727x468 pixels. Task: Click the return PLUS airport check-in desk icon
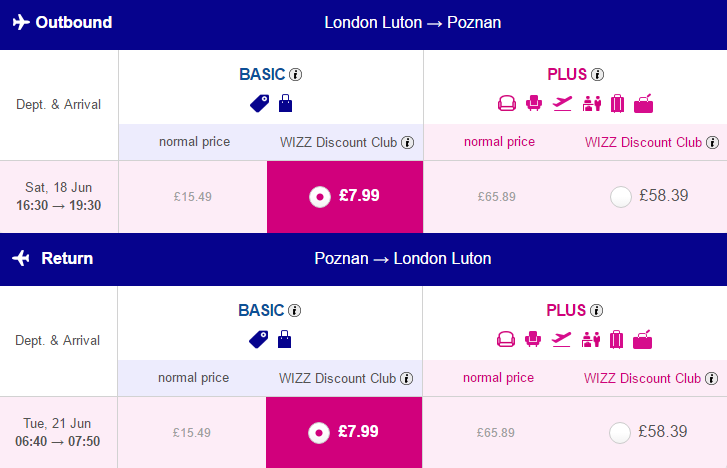tap(591, 340)
